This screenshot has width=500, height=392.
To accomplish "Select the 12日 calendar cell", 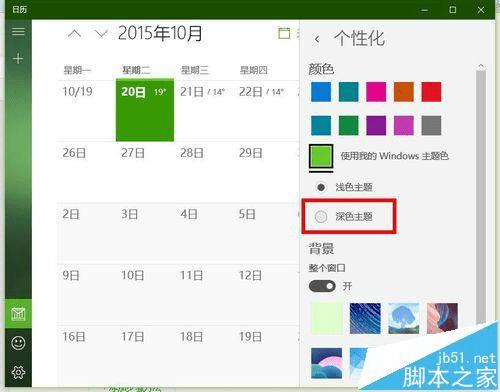I will pos(262,295).
